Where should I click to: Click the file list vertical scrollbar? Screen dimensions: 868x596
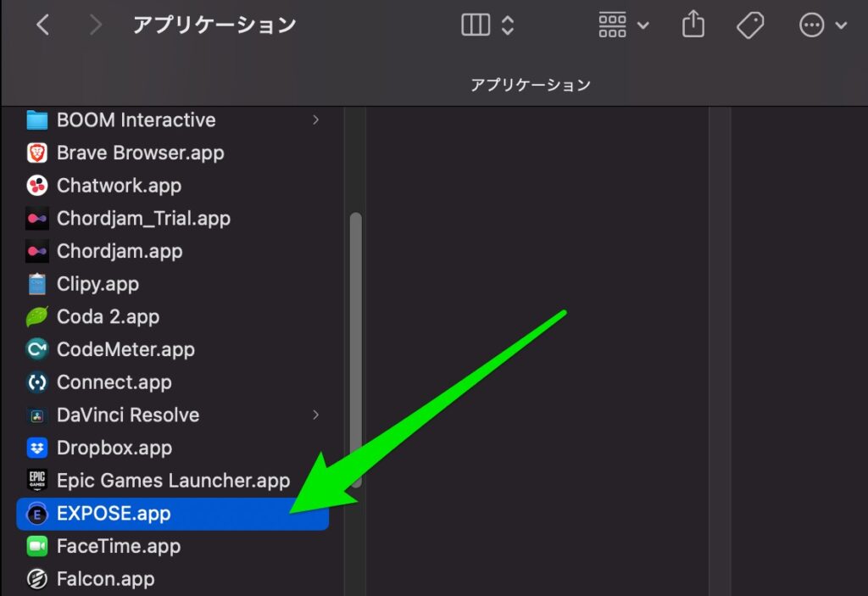pos(356,348)
